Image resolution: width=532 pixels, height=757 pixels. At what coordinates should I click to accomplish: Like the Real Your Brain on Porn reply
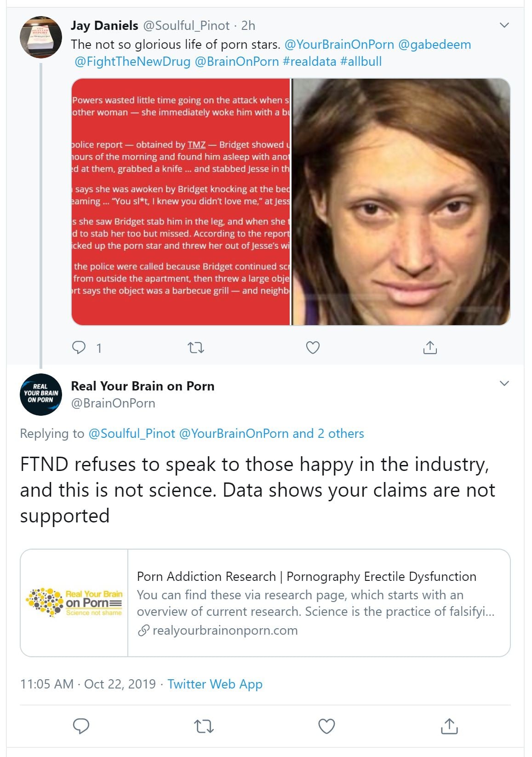click(326, 726)
